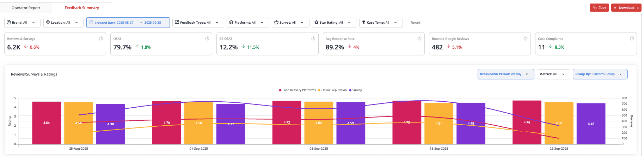Click the end date 2025-09-25
Image resolution: width=644 pixels, height=156 pixels.
click(153, 23)
